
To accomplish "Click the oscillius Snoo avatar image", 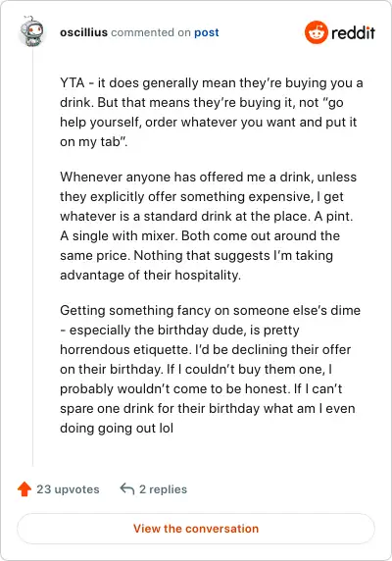I will pos(31,31).
